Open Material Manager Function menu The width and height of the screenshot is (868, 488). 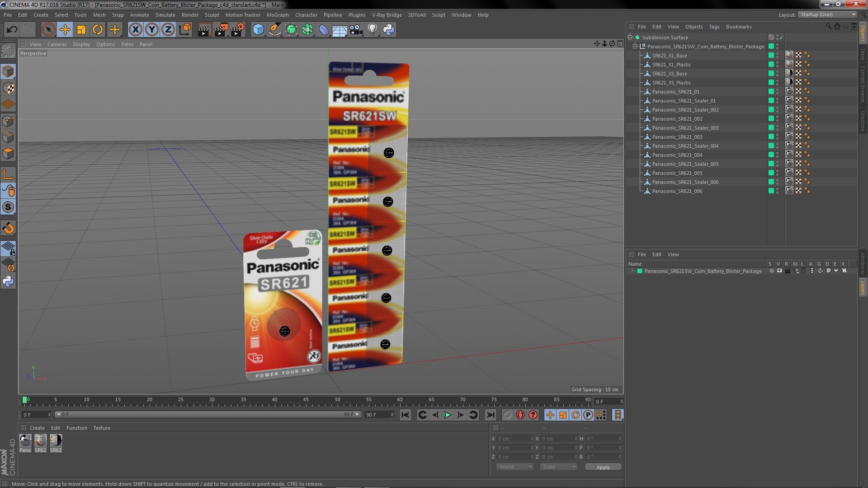(x=77, y=428)
